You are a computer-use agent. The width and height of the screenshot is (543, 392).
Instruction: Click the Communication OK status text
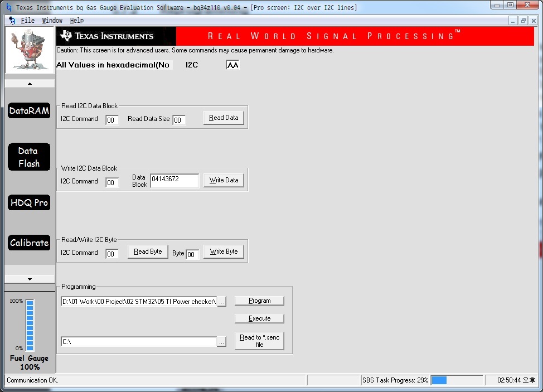tap(32, 380)
